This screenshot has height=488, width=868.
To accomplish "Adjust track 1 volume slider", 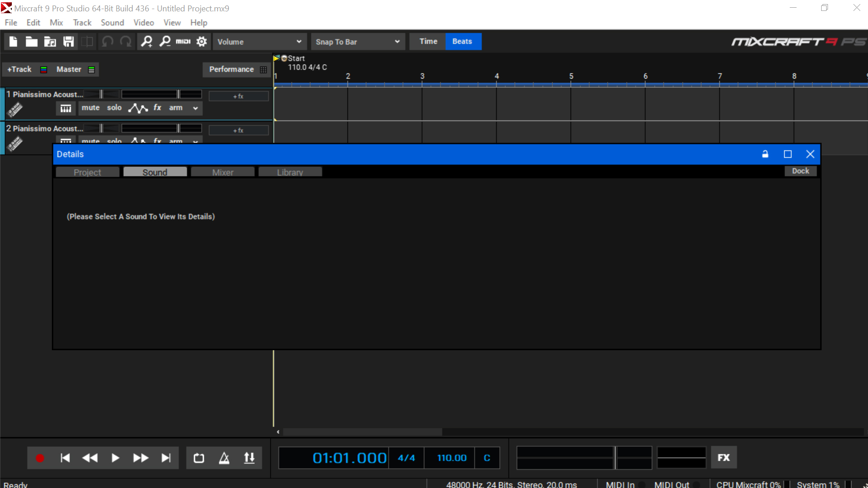I will pos(161,94).
